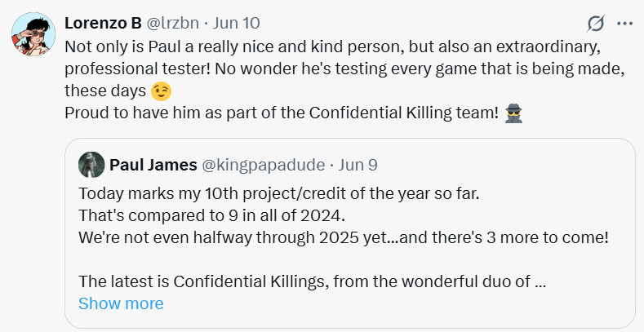The height and width of the screenshot is (332, 644).
Task: Click the Jun 9 quoted post timestamp
Action: [358, 165]
